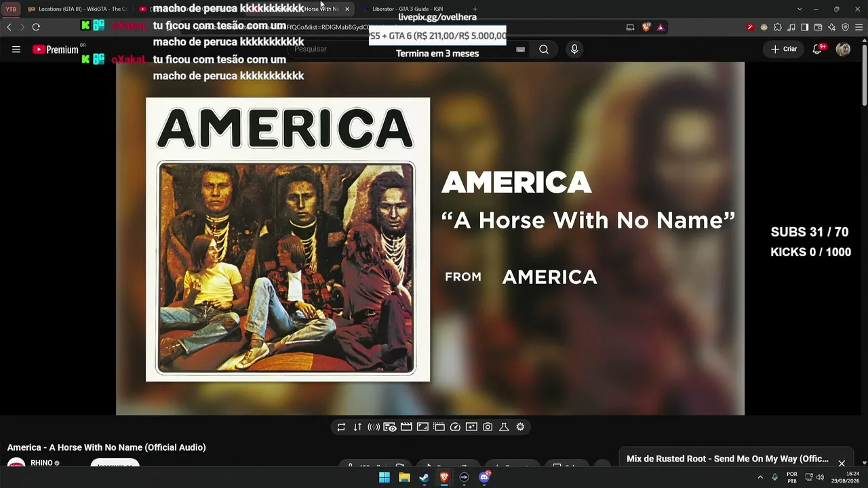This screenshot has height=488, width=868.
Task: Click the taskbar volume speaker icon
Action: pyautogui.click(x=820, y=477)
